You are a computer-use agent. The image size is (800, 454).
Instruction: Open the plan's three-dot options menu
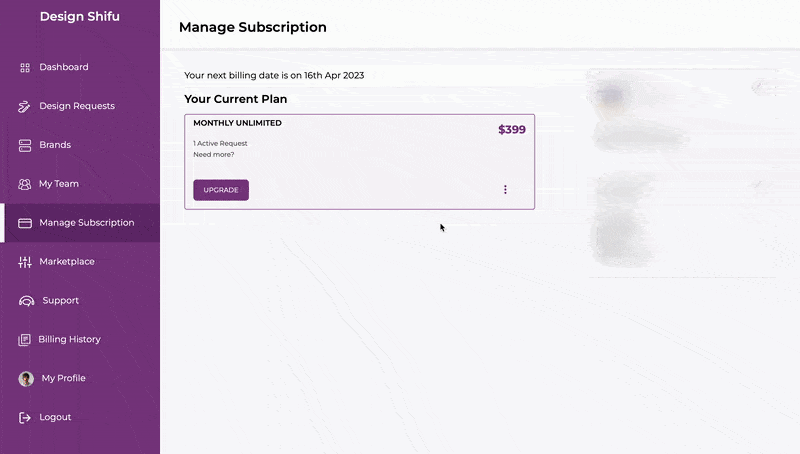505,190
